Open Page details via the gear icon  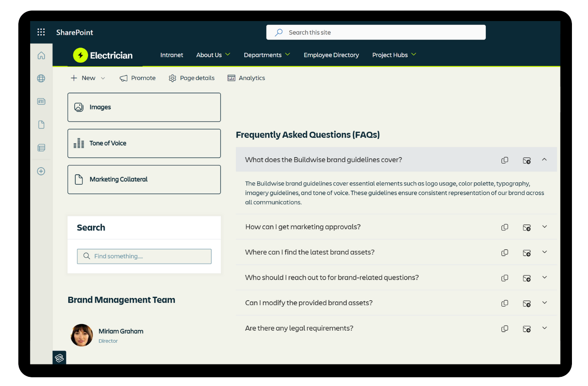[192, 78]
